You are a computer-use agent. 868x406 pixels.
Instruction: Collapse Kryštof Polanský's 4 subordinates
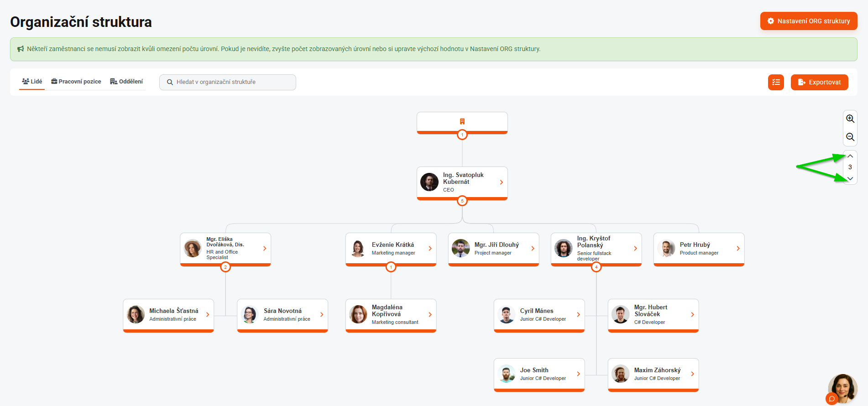coord(596,267)
